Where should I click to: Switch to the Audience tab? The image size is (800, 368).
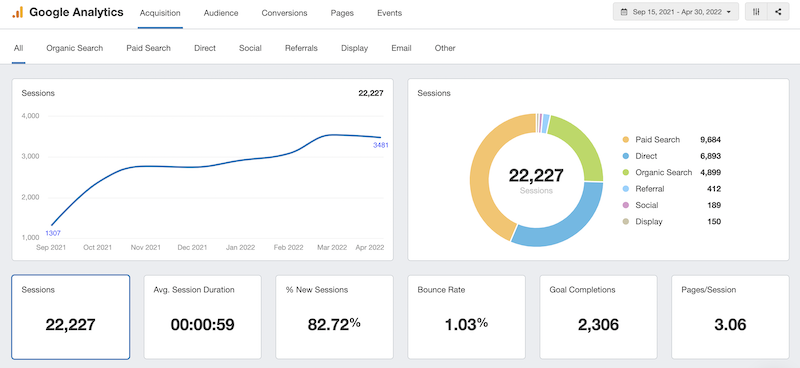pos(221,13)
